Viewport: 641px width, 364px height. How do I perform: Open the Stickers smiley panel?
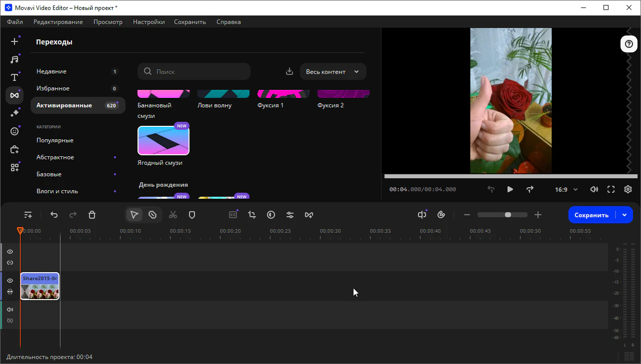14,131
